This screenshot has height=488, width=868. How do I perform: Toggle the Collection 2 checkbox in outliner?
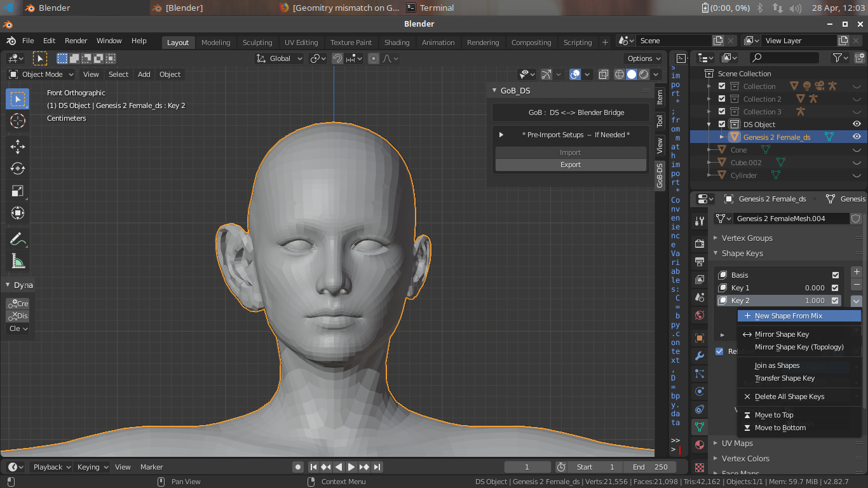(722, 99)
